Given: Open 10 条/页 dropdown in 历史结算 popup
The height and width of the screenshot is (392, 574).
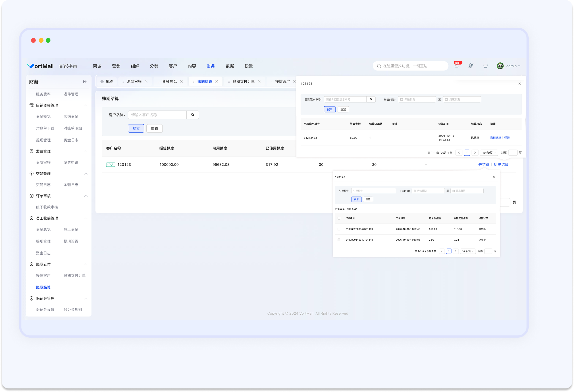Looking at the screenshot, I should pos(489,153).
